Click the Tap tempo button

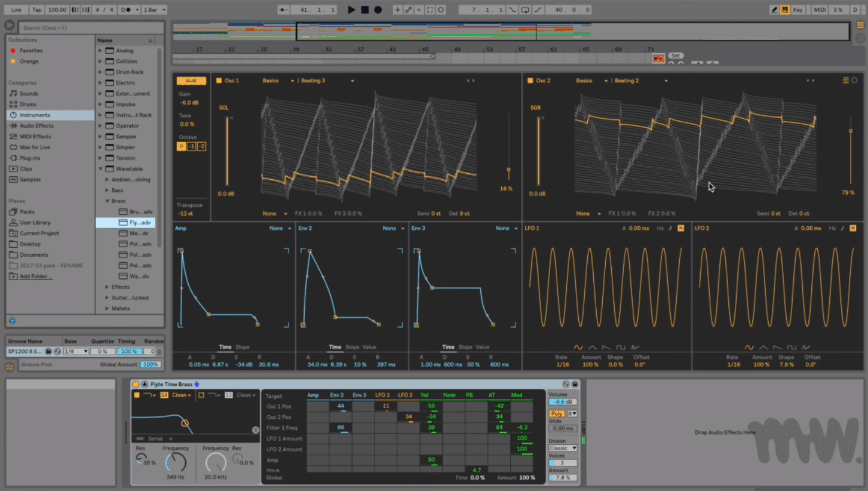[x=36, y=10]
